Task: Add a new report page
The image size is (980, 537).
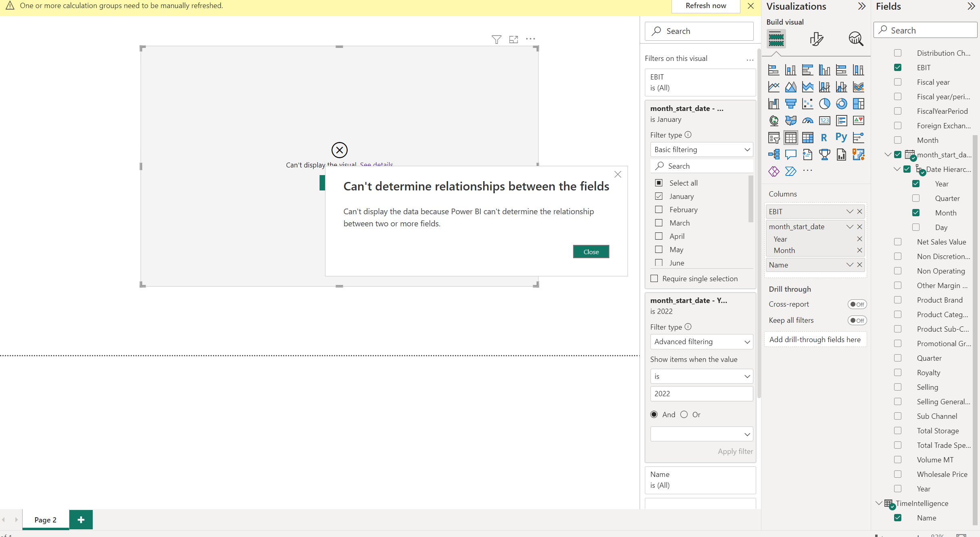Action: [x=81, y=520]
